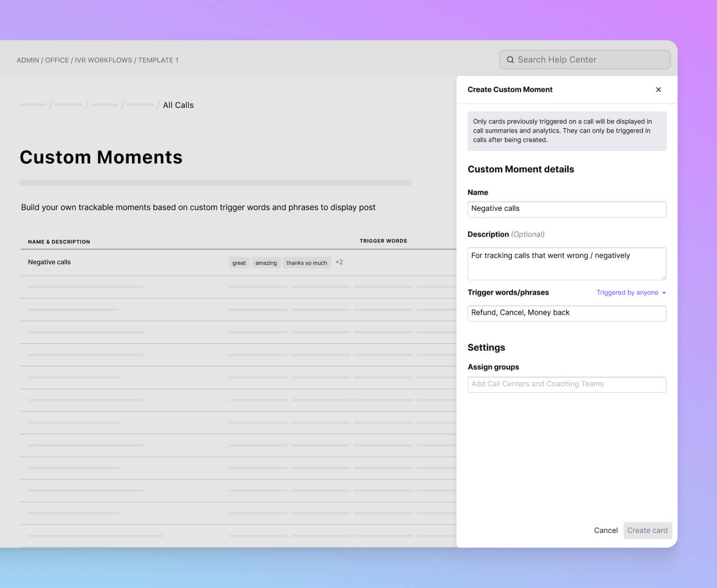The height and width of the screenshot is (588, 717).
Task: Click the thanks so much trigger chip
Action: 307,262
